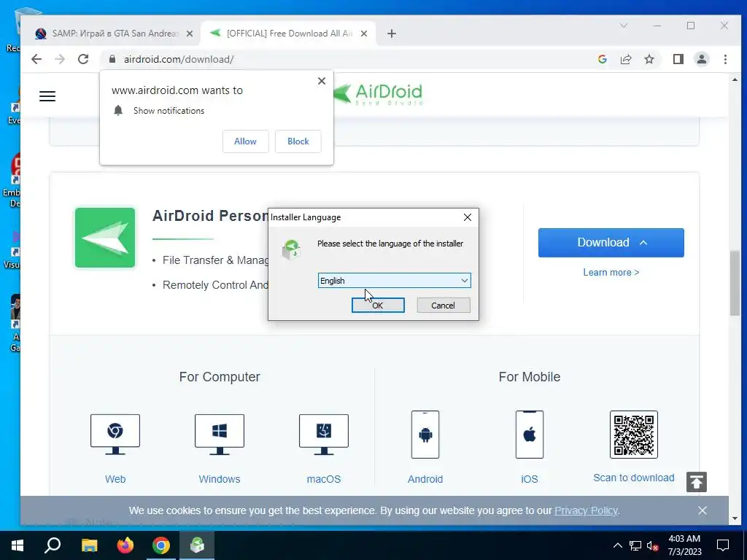View site information lock icon
The image size is (747, 560).
[112, 59]
